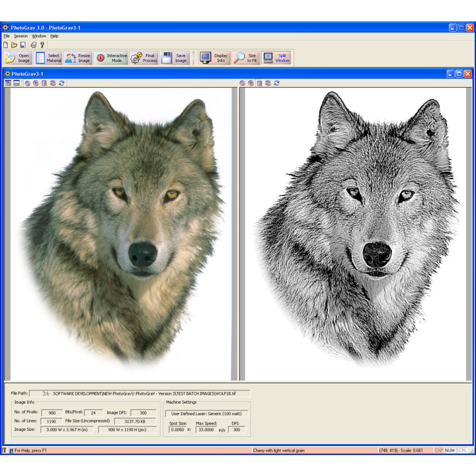Open the Session menu
This screenshot has width=476, height=476.
pyautogui.click(x=20, y=36)
